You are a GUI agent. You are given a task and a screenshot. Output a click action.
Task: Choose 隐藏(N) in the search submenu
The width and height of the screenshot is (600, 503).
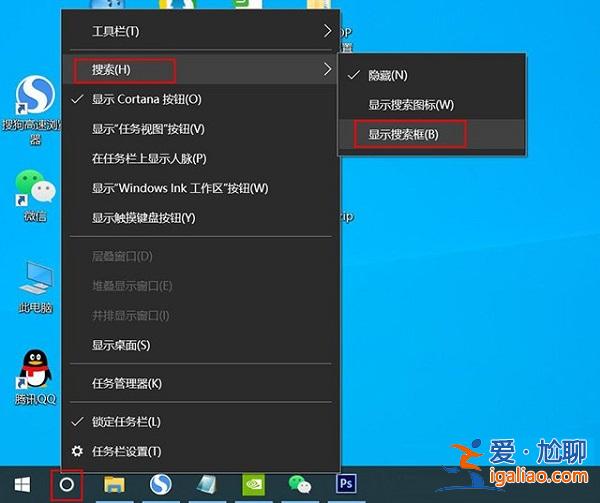432,75
